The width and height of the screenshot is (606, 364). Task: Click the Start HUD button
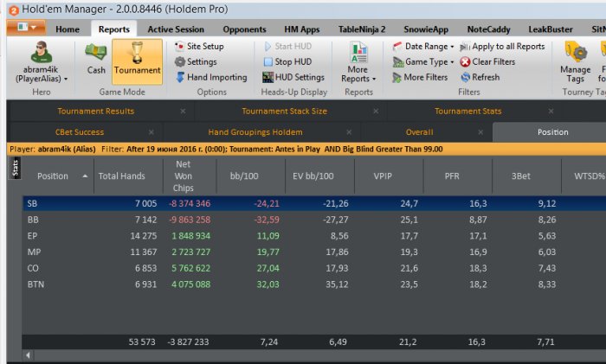click(x=287, y=47)
